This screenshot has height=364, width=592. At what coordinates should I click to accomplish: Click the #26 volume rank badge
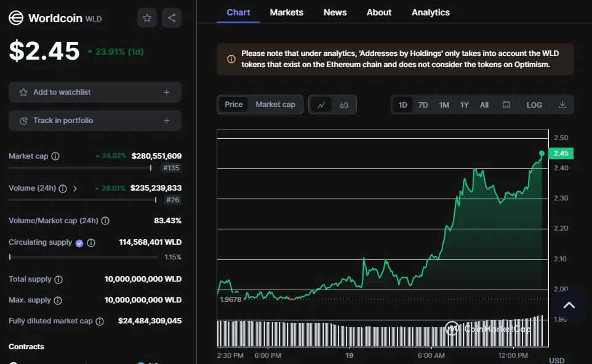[172, 200]
